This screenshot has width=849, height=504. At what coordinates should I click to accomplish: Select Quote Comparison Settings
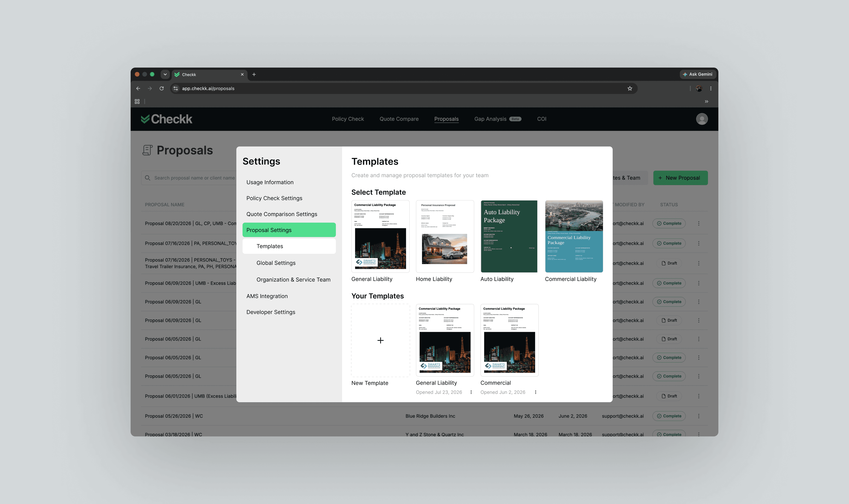pos(289,214)
